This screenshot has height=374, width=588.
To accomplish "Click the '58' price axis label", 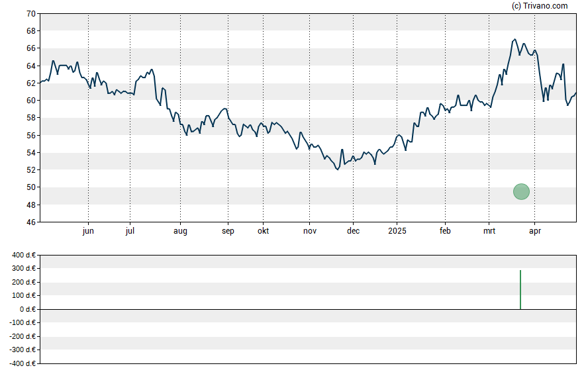I will click(31, 118).
